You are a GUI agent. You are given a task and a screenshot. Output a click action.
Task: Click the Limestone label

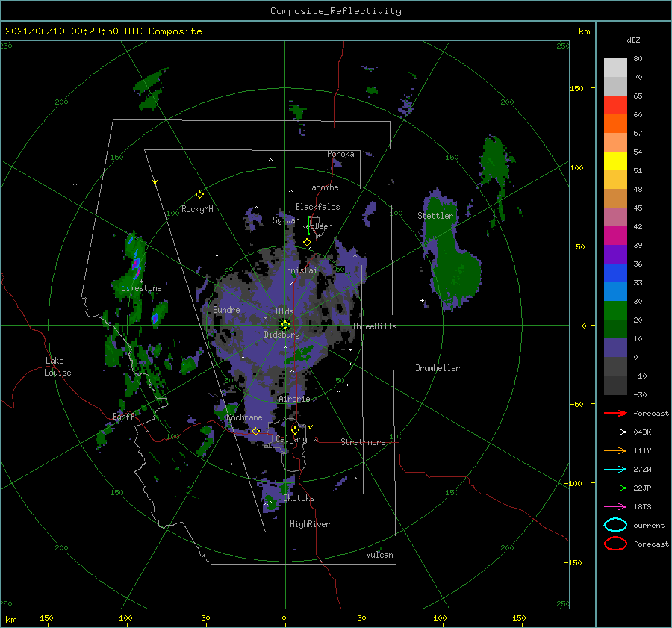pyautogui.click(x=141, y=288)
